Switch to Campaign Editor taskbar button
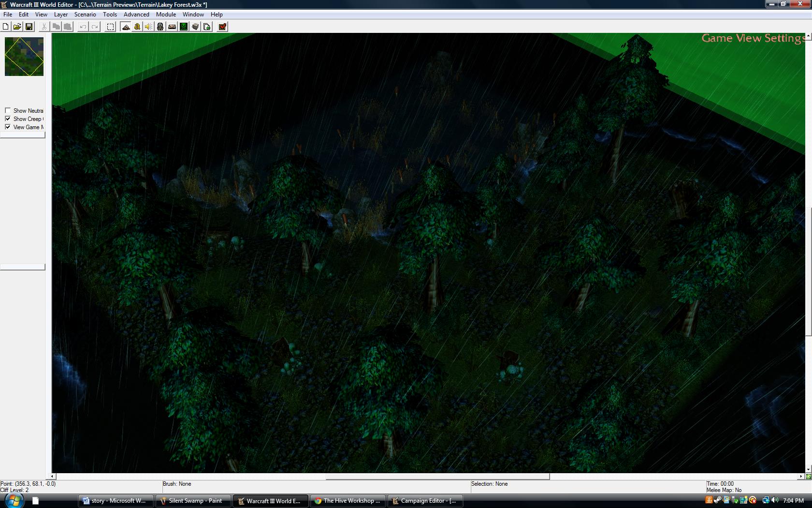 [425, 501]
